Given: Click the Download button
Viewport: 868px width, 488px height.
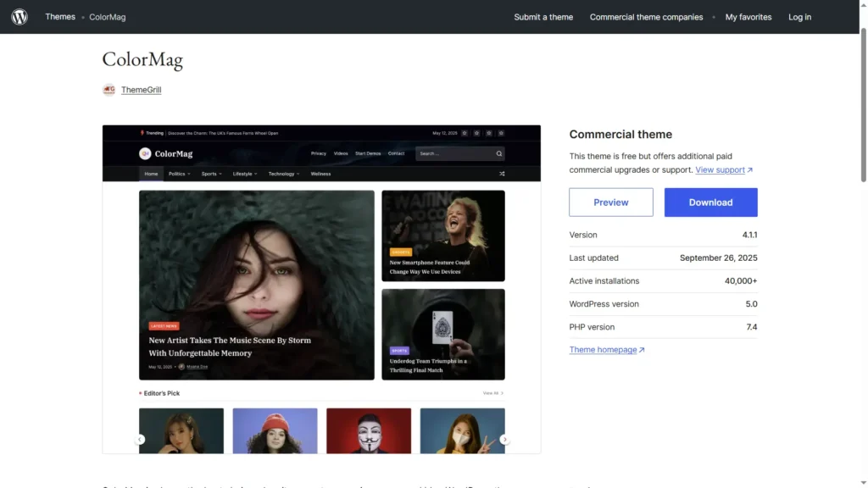Looking at the screenshot, I should (711, 202).
